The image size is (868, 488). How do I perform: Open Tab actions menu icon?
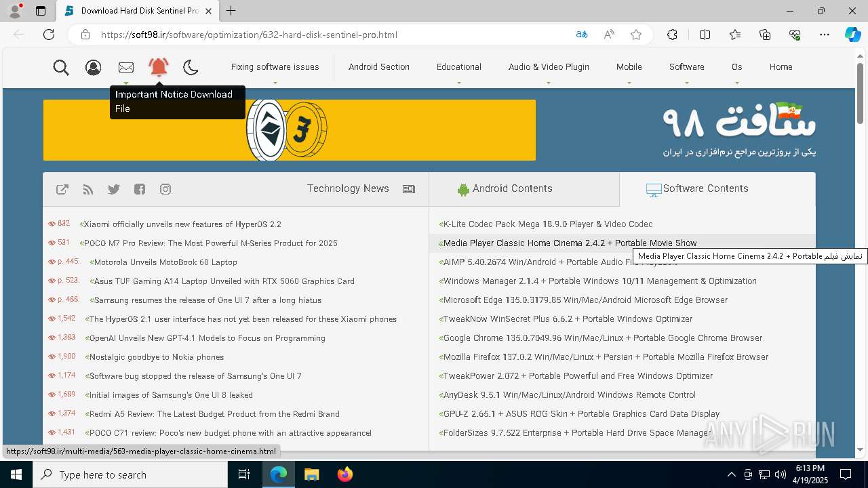(x=41, y=11)
